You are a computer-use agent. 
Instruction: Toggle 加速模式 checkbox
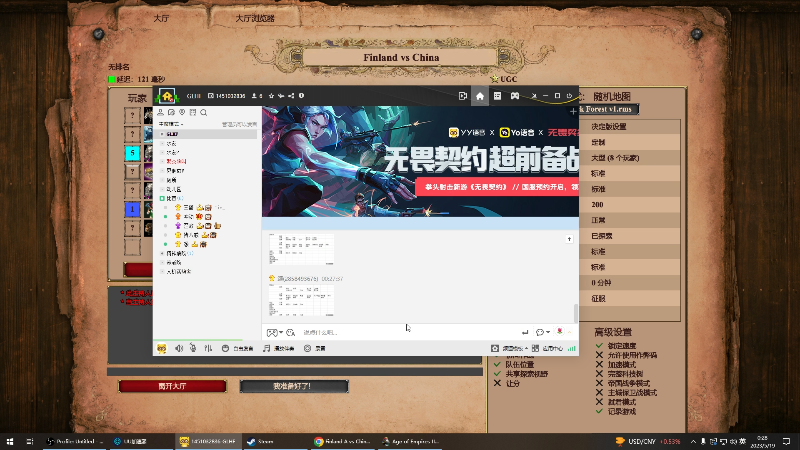pyautogui.click(x=599, y=364)
